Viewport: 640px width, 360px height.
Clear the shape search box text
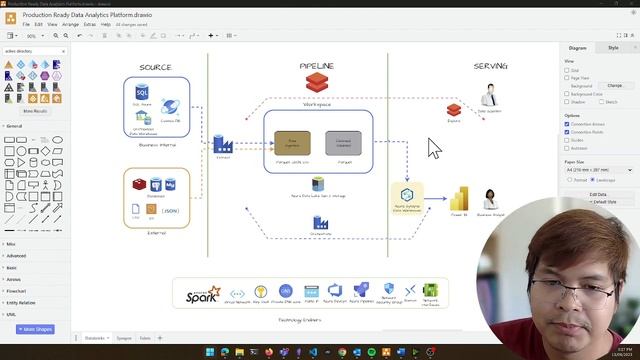coord(63,51)
